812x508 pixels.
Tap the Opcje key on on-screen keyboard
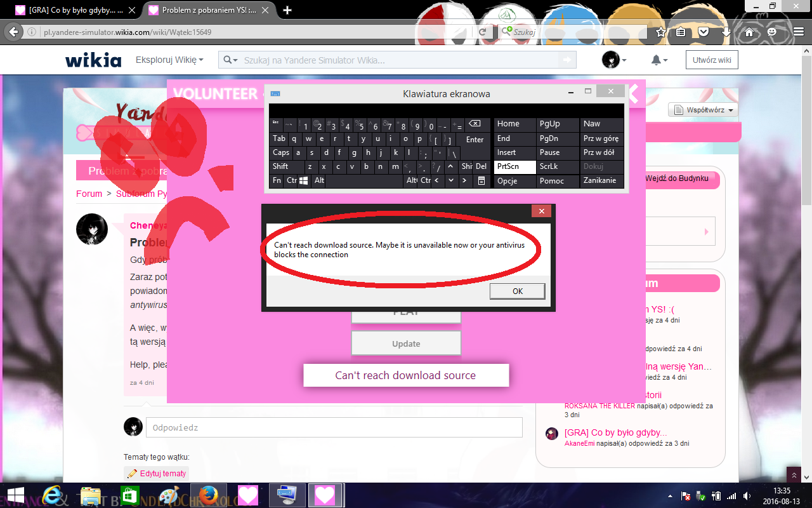pos(515,180)
